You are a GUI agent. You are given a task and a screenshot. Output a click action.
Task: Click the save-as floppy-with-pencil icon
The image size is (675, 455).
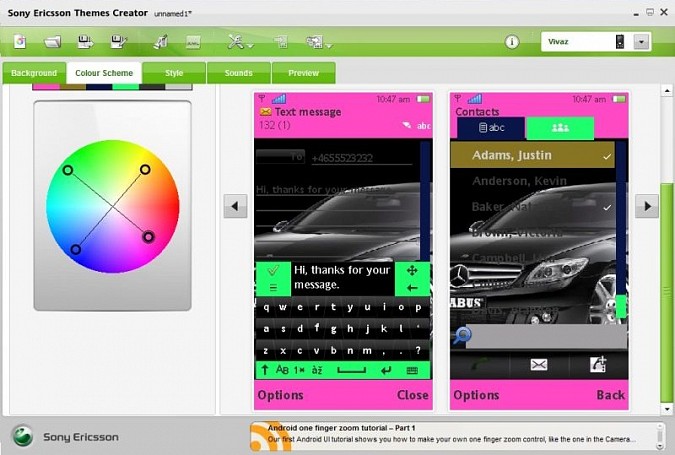pyautogui.click(x=119, y=42)
